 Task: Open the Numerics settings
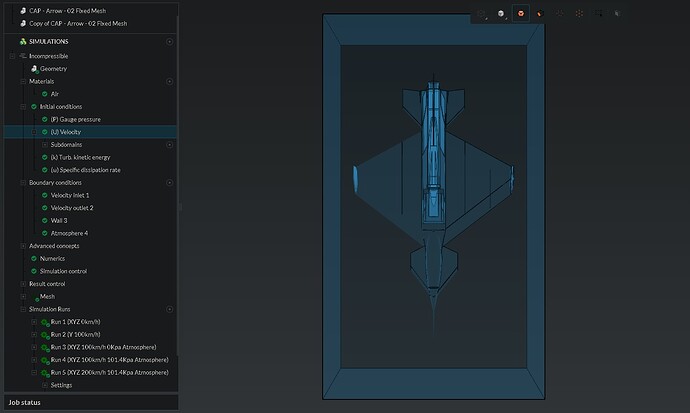[52, 259]
